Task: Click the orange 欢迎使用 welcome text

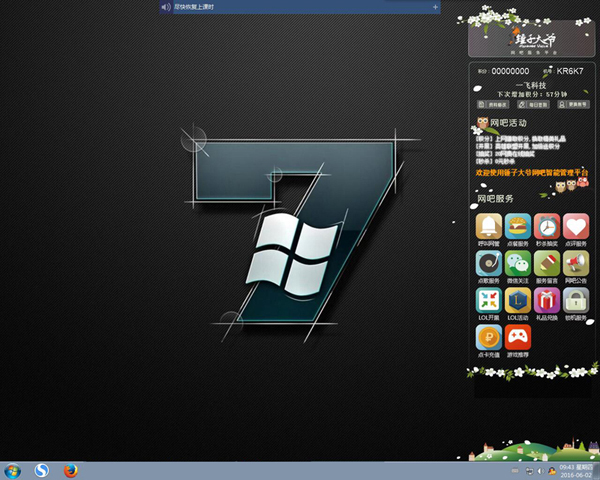Action: (532, 173)
